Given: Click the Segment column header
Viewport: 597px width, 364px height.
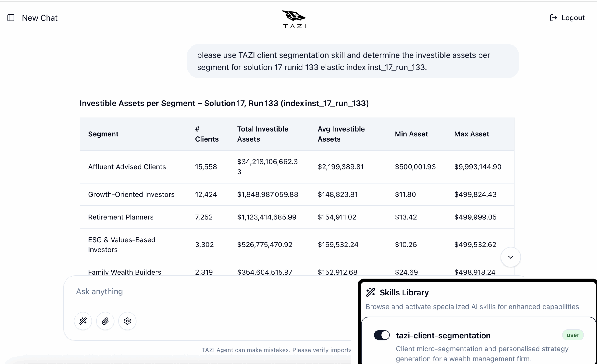Looking at the screenshot, I should click(103, 134).
